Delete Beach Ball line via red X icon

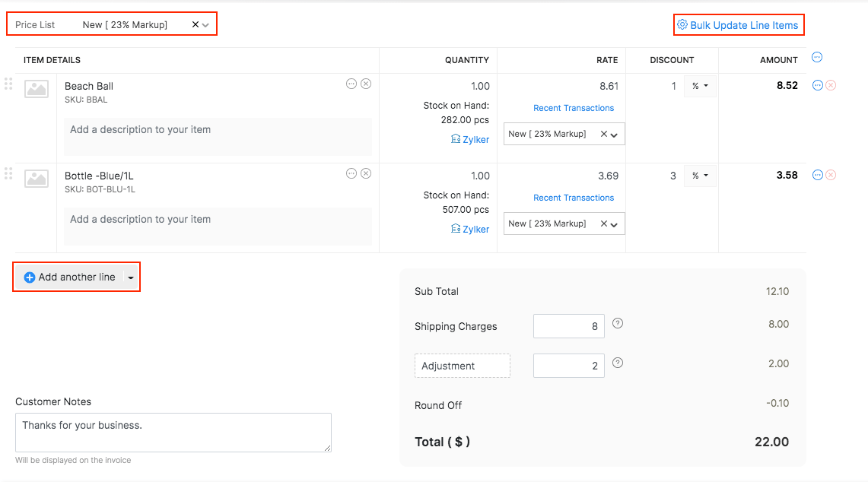click(829, 85)
